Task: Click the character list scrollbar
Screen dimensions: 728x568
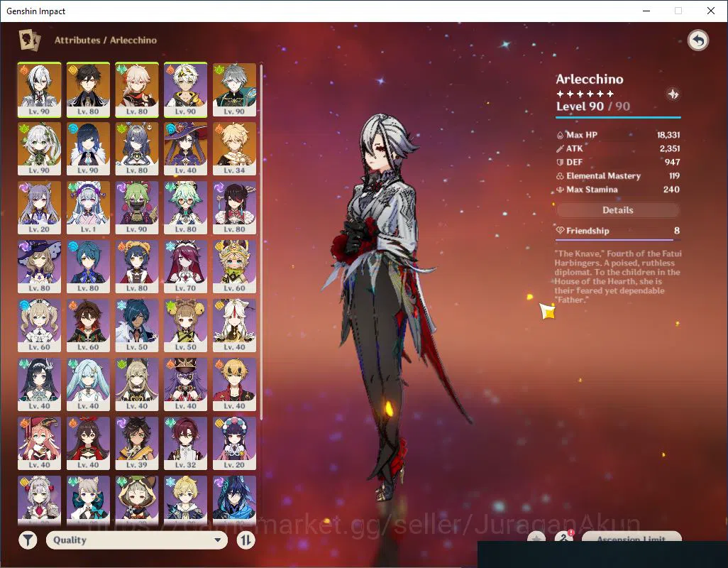Action: pos(261,241)
